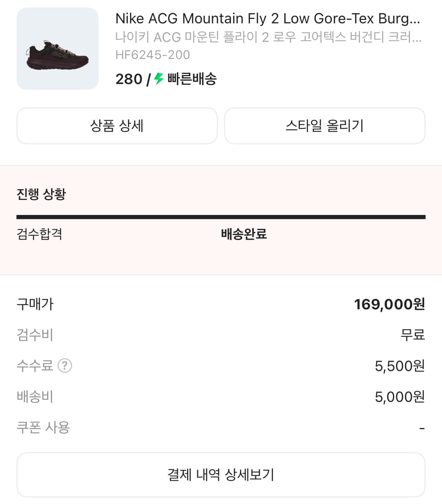442x504 pixels.
Task: Click the 빠른배송 label text
Action: [192, 79]
